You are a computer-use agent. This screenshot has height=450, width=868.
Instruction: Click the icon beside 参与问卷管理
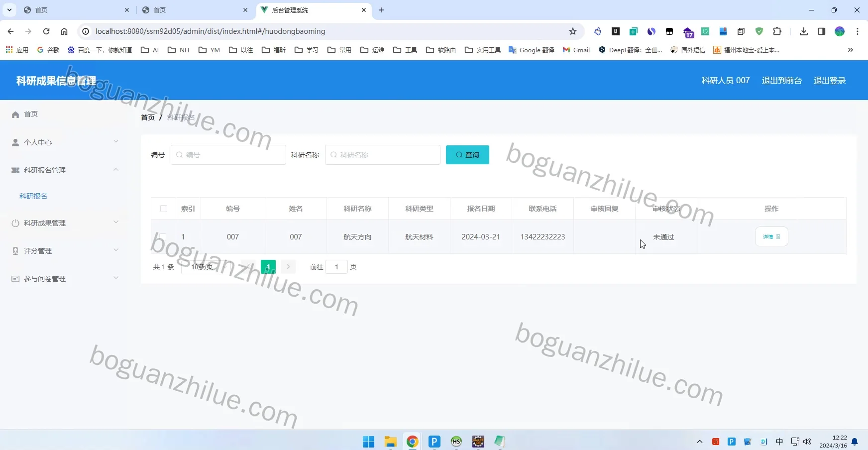[15, 279]
